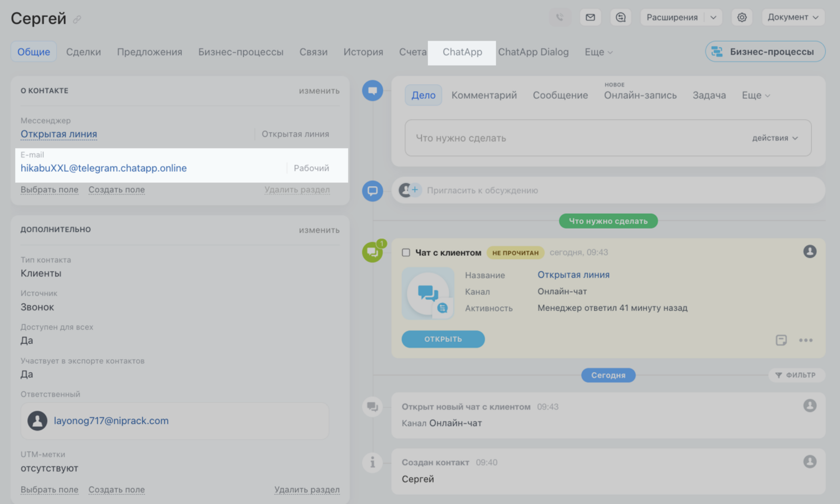Expand the действия dropdown in task field
This screenshot has width=840, height=504.
coord(775,138)
